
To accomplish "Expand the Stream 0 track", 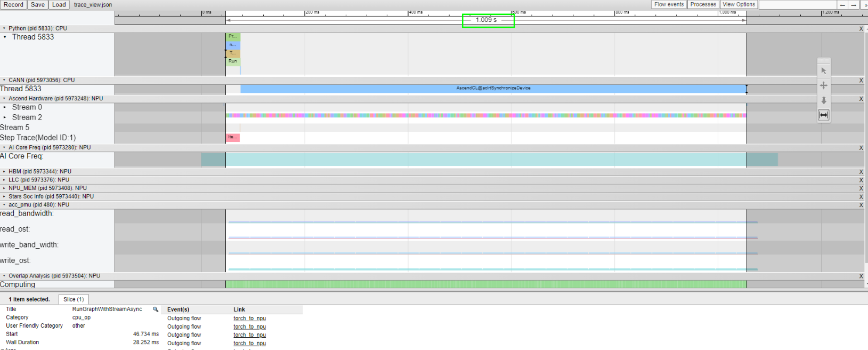I will (5, 107).
